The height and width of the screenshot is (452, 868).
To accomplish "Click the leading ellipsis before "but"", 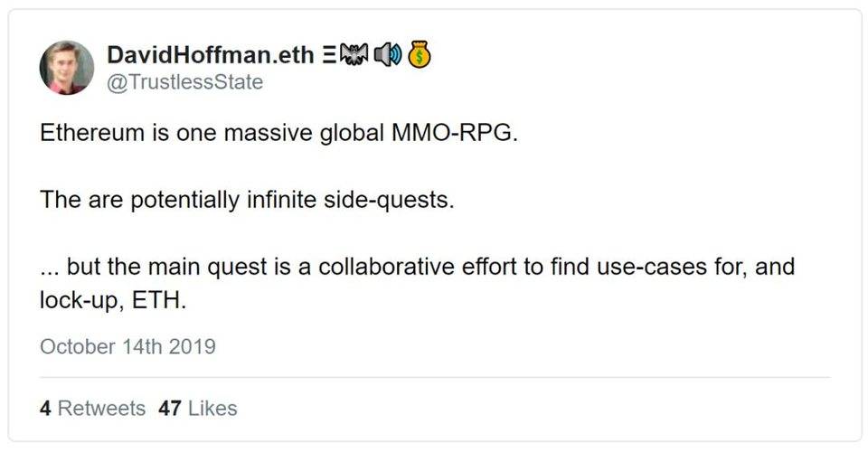I will click(x=50, y=268).
